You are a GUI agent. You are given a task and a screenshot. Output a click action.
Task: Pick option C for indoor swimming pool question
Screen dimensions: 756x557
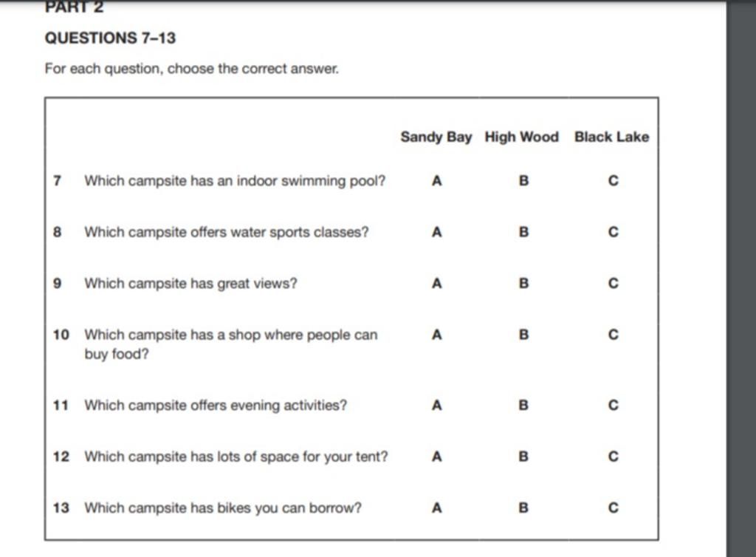(613, 180)
